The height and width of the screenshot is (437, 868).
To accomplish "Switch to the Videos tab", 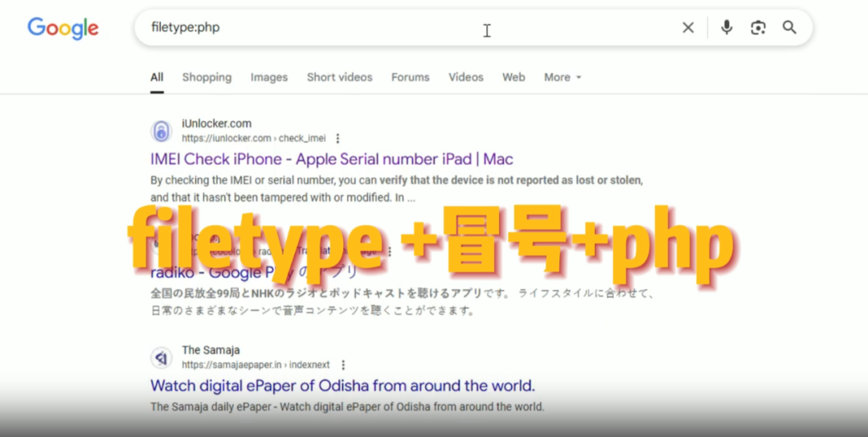I will 466,77.
